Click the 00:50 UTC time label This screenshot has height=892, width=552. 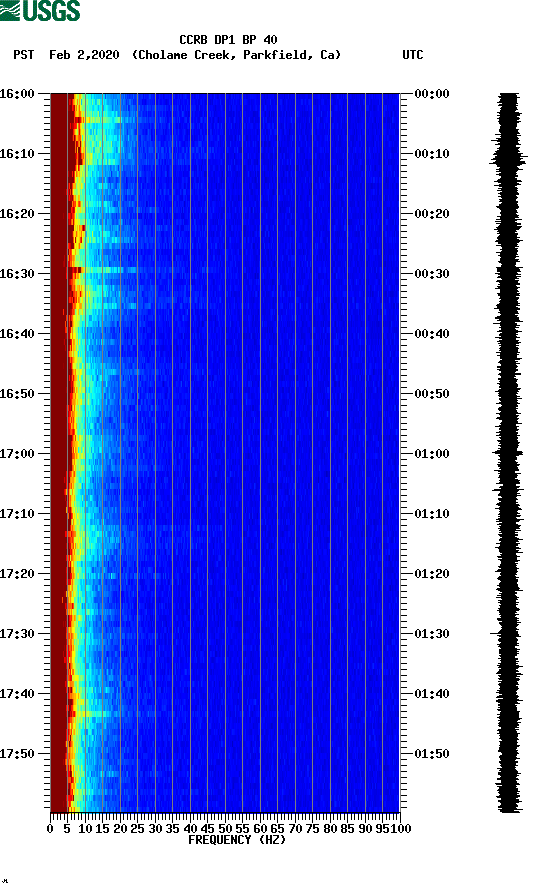click(432, 394)
